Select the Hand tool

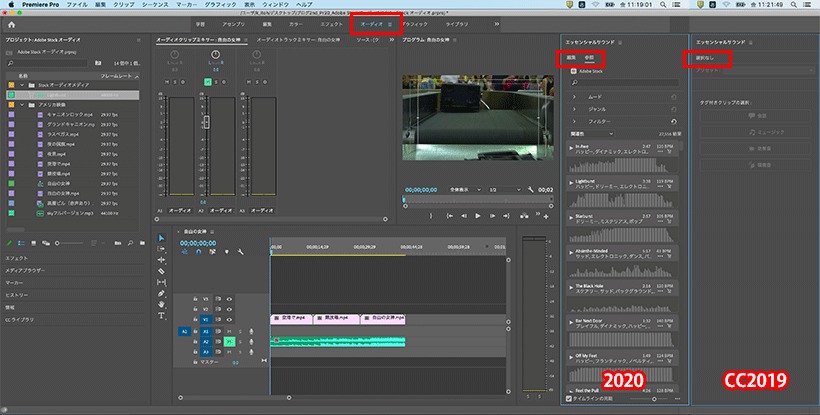click(162, 304)
